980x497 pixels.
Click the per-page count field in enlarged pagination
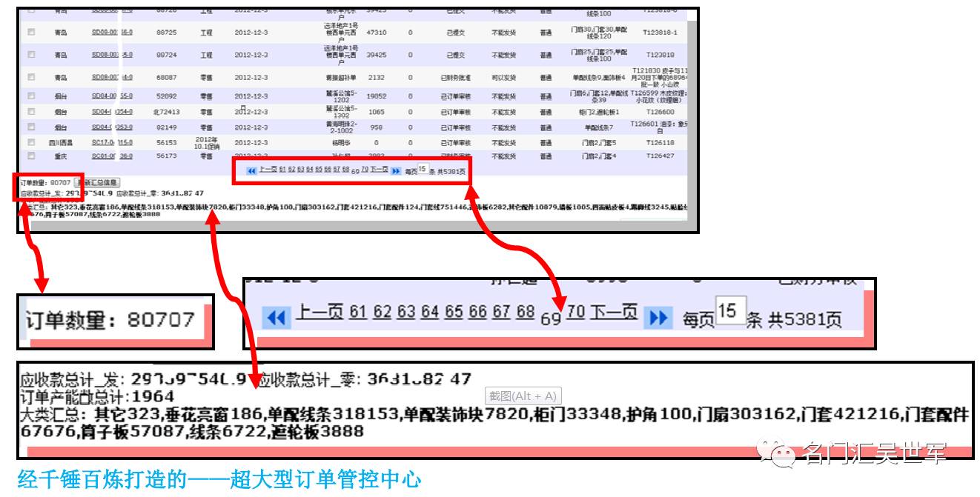pos(729,312)
